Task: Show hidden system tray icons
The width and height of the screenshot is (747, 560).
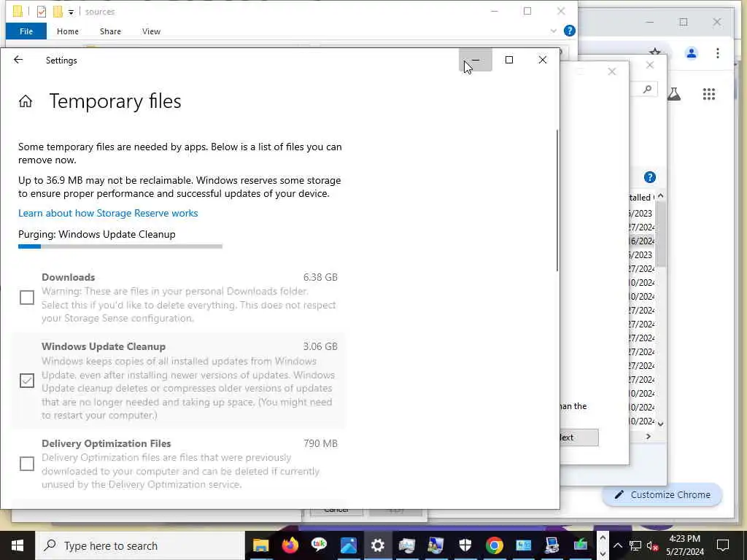Action: pos(617,545)
